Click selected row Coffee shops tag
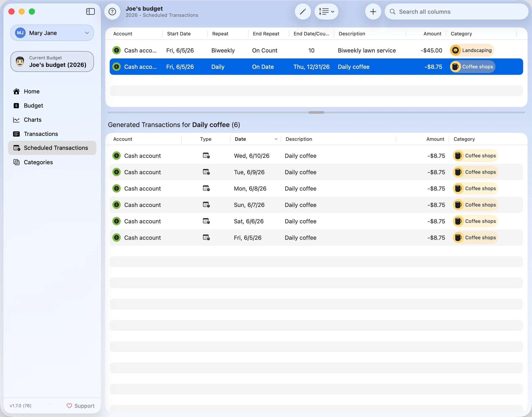The height and width of the screenshot is (417, 532). (x=473, y=67)
